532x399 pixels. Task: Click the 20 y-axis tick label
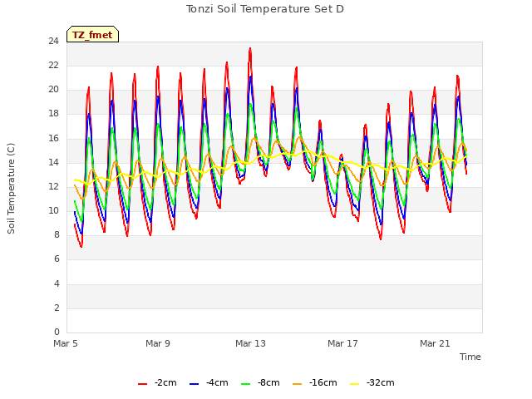(53, 90)
